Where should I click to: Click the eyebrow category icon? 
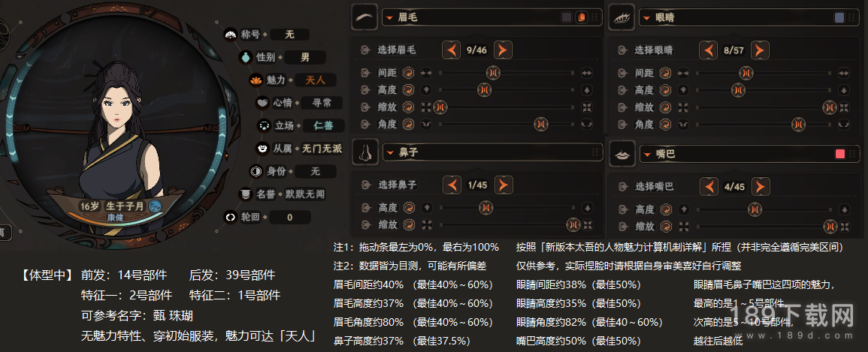(x=364, y=17)
